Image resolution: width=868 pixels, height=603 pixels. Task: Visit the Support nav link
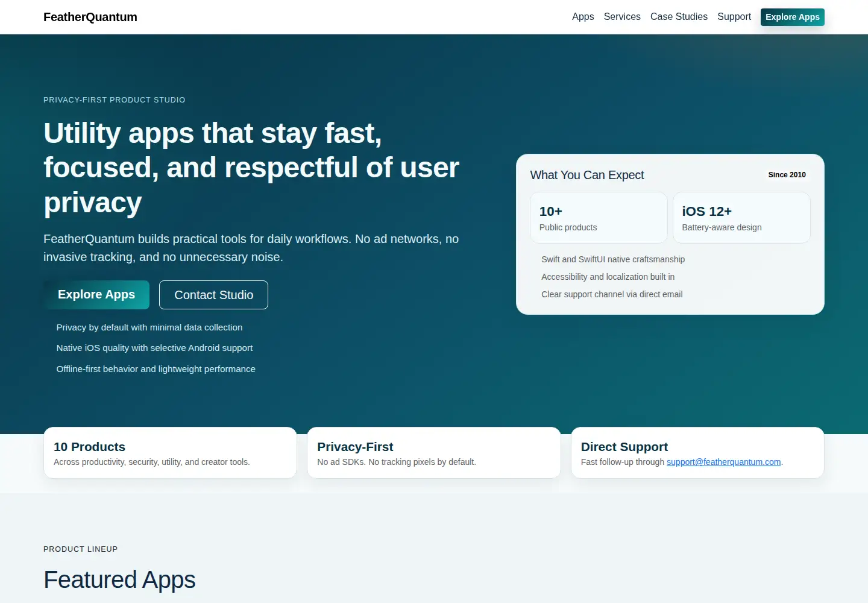point(734,17)
